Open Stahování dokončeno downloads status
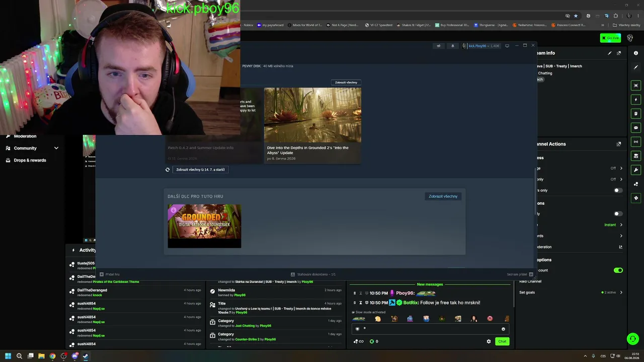Screen dimensions: 644x362 [x=313, y=275]
